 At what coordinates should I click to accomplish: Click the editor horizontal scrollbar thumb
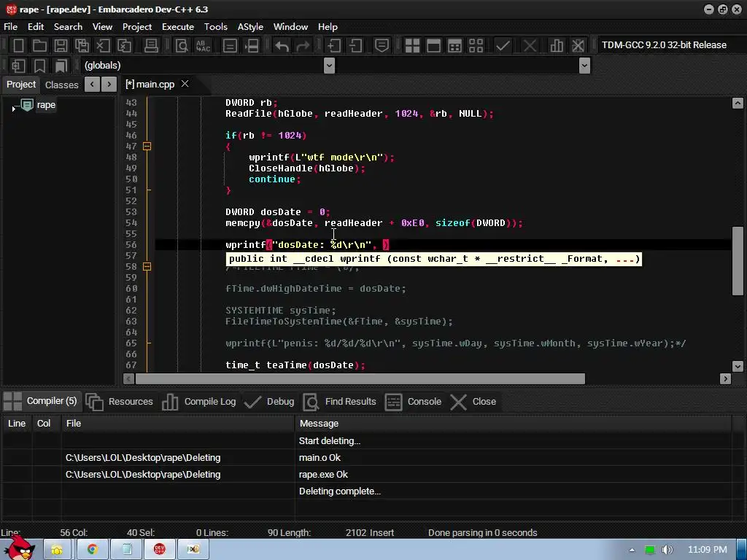tap(360, 378)
